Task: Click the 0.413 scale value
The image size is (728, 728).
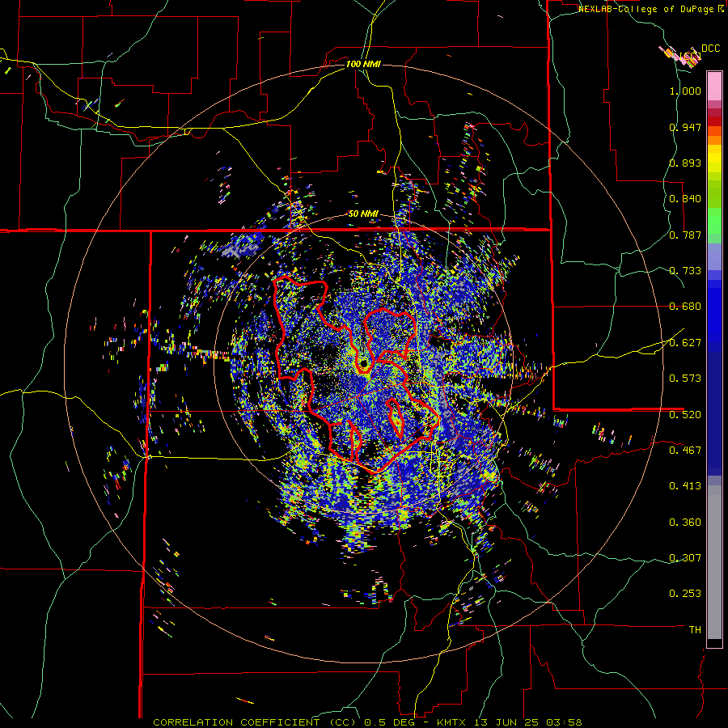Action: 685,486
